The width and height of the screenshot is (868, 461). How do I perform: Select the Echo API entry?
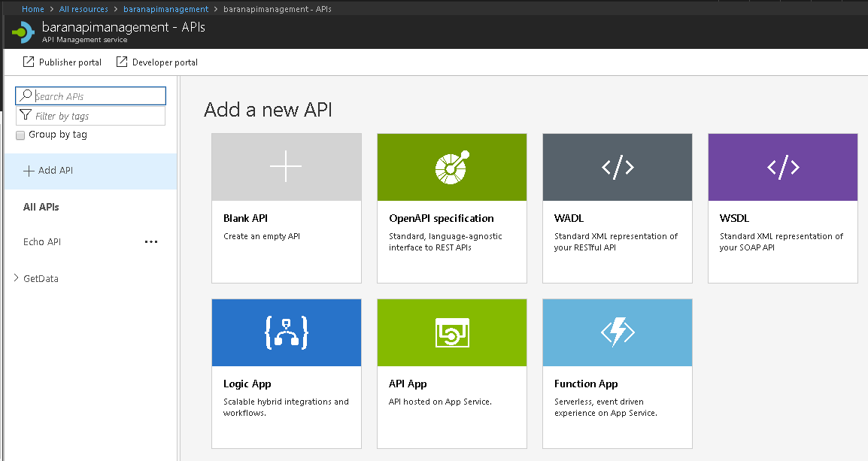42,242
